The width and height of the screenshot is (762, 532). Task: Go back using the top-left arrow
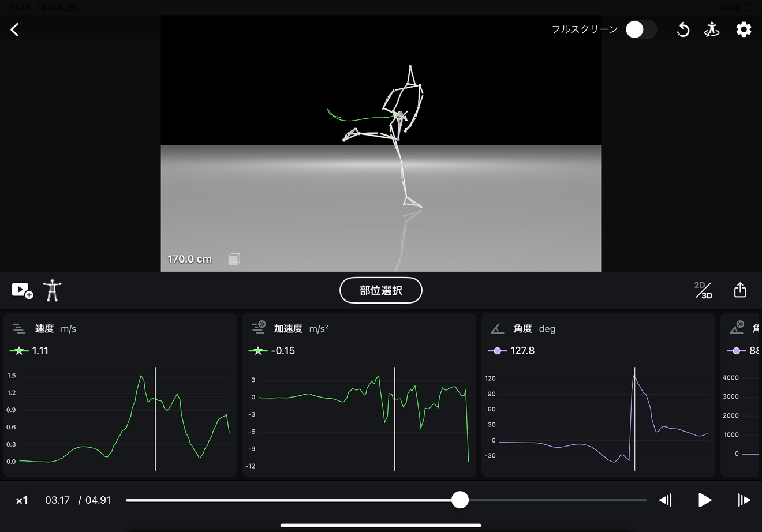coord(15,29)
